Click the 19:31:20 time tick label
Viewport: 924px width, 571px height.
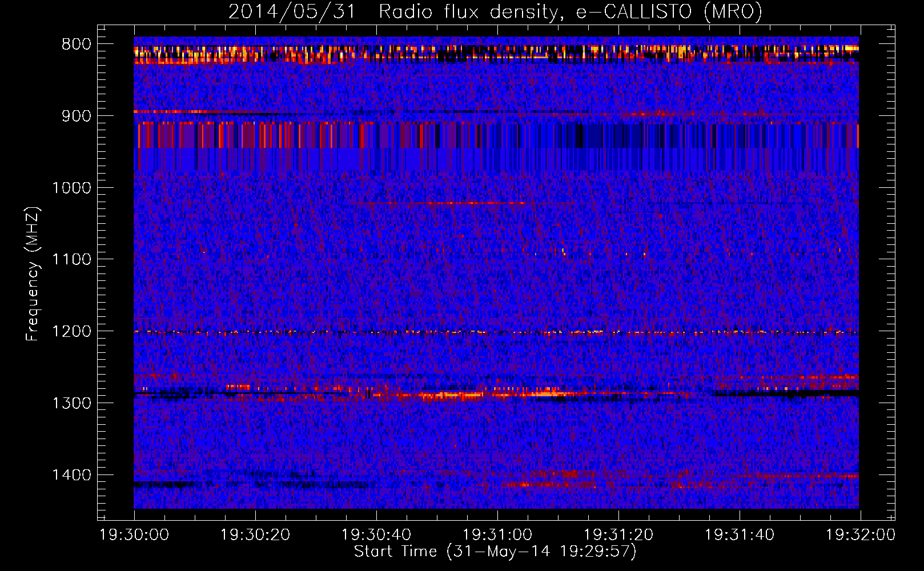[618, 535]
